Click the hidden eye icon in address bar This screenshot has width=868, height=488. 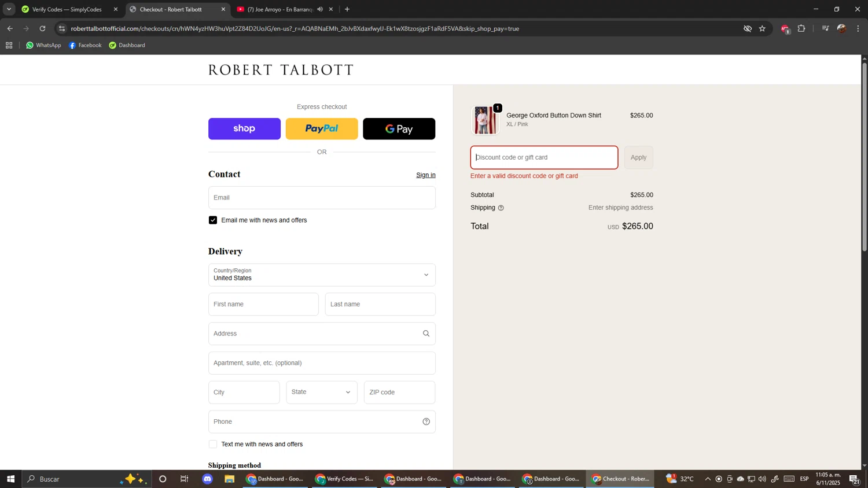[x=748, y=28]
